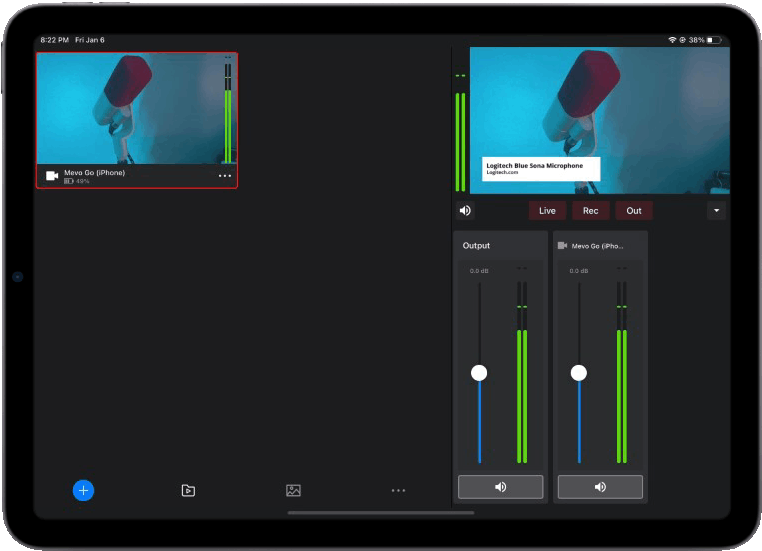The width and height of the screenshot is (762, 551).
Task: Add a new source with blue plus button
Action: [x=83, y=490]
